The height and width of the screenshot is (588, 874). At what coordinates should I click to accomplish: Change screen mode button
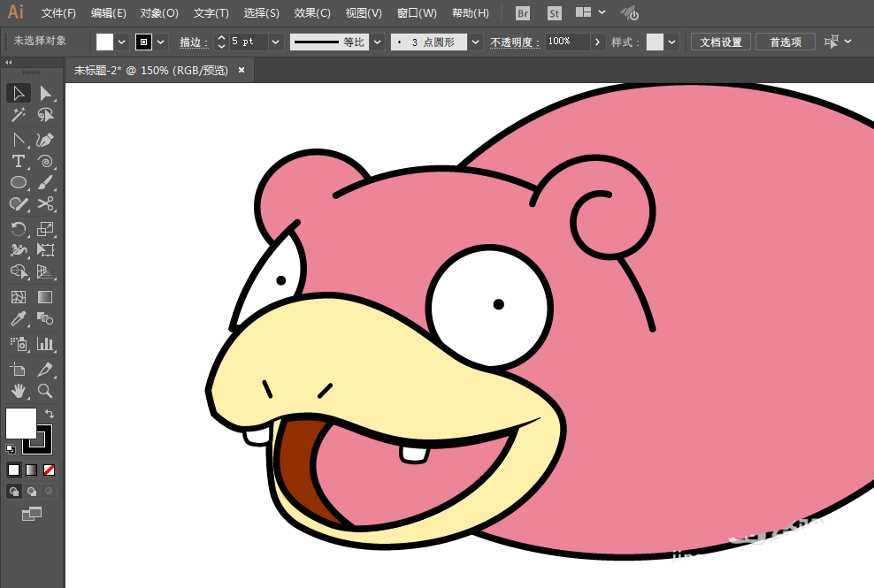tap(32, 514)
